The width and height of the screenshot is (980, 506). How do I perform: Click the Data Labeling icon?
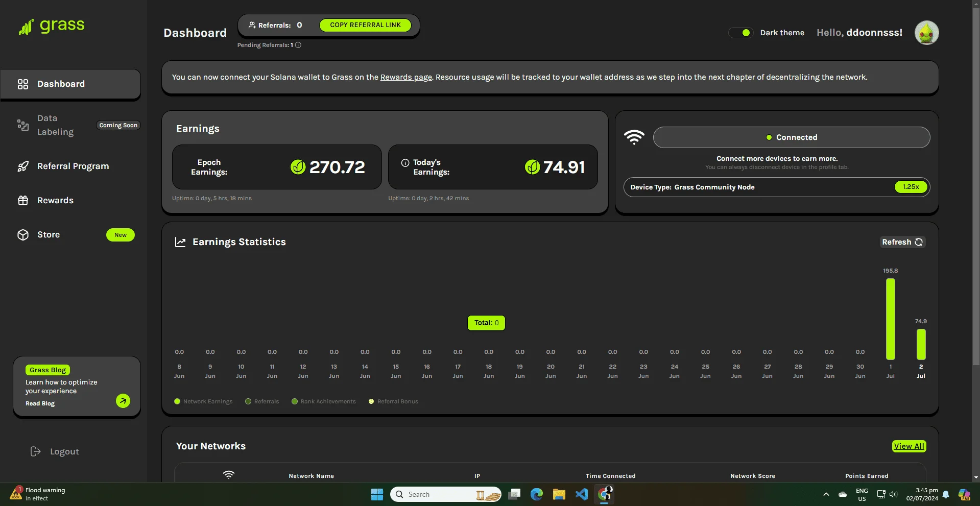tap(23, 125)
